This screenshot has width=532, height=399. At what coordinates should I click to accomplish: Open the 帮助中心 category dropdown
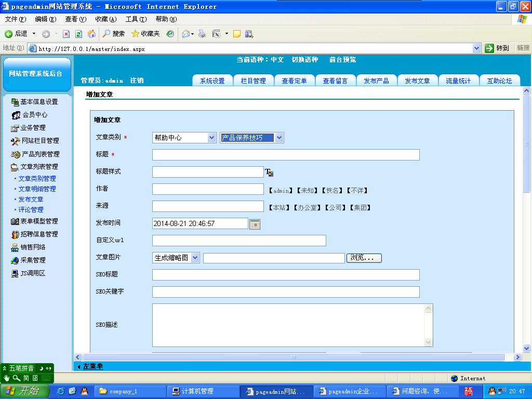click(184, 138)
